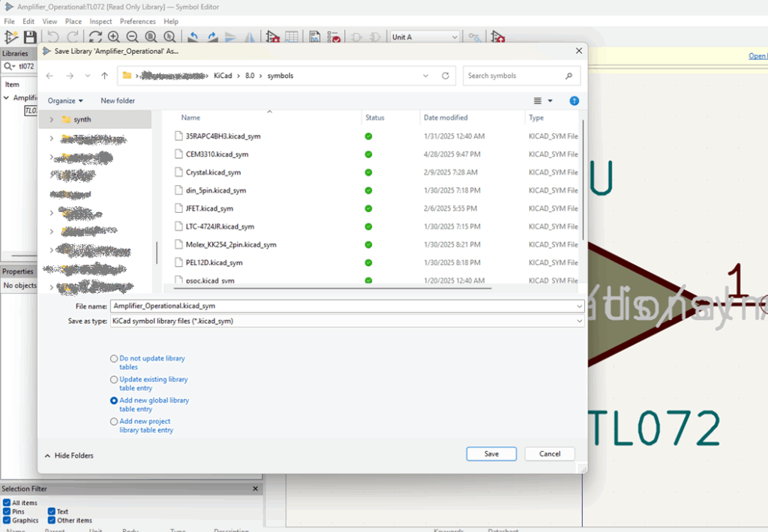Zoom to fit the symbol
This screenshot has height=532, width=768.
coord(151,37)
